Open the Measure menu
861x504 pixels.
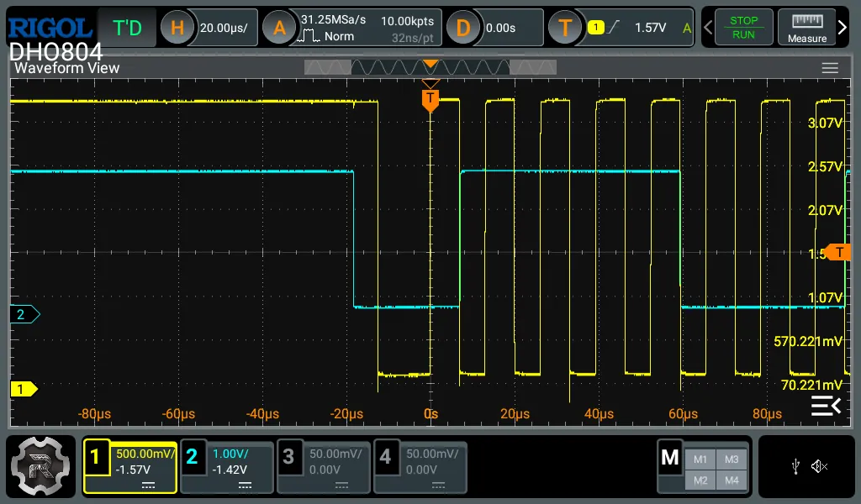806,28
